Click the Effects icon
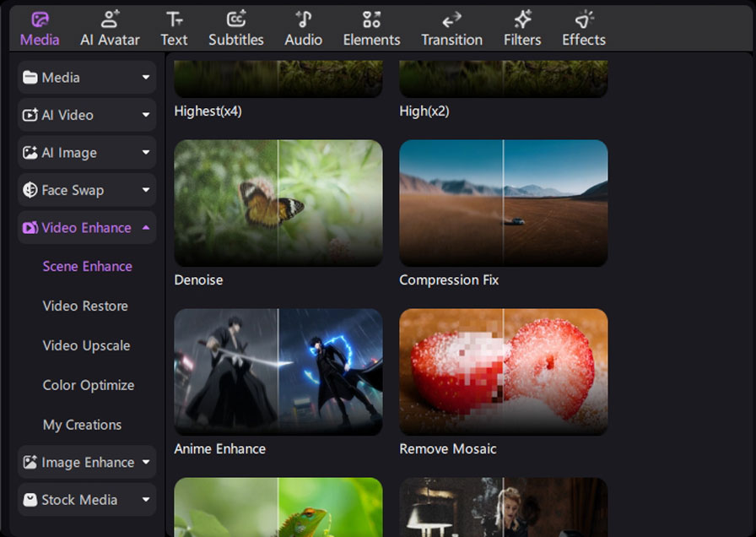This screenshot has height=537, width=756. 584,19
